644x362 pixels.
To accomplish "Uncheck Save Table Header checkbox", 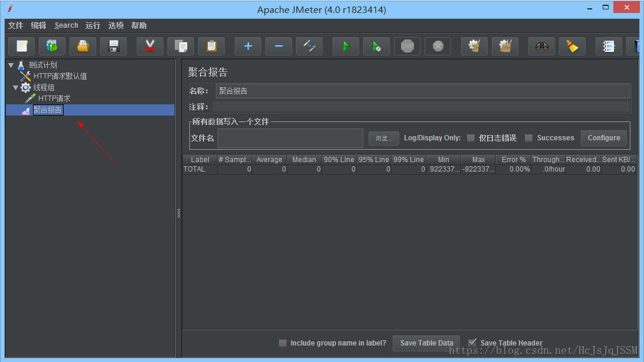I will pos(472,343).
